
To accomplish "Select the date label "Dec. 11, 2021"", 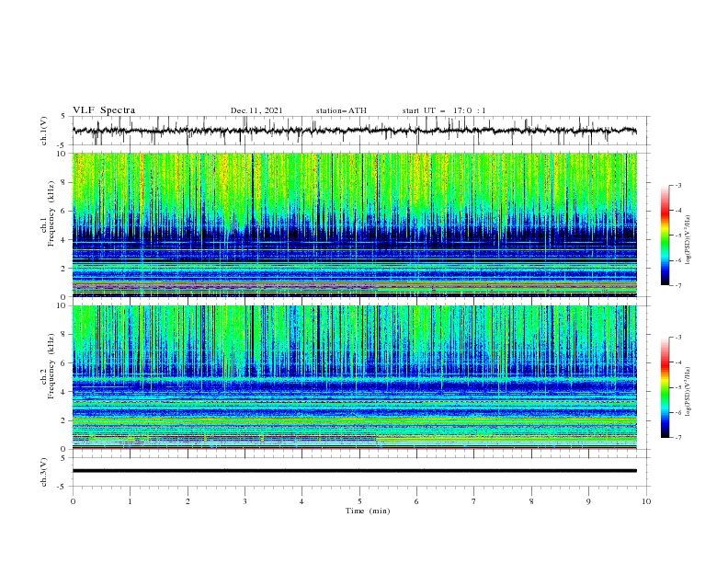I will coord(256,110).
